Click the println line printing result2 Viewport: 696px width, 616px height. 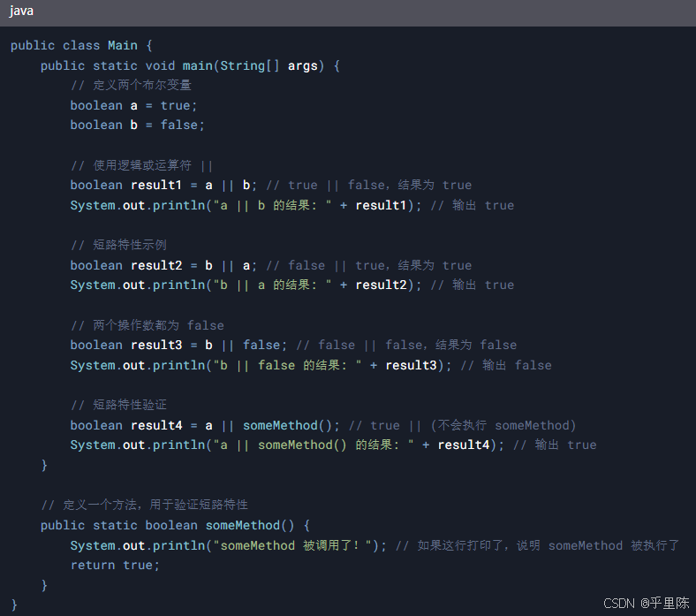pos(292,285)
